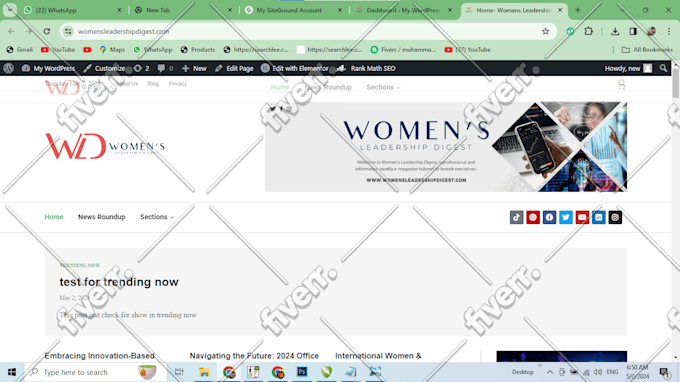Open Task View on taskbar
This screenshot has width=680, height=382.
point(179,372)
